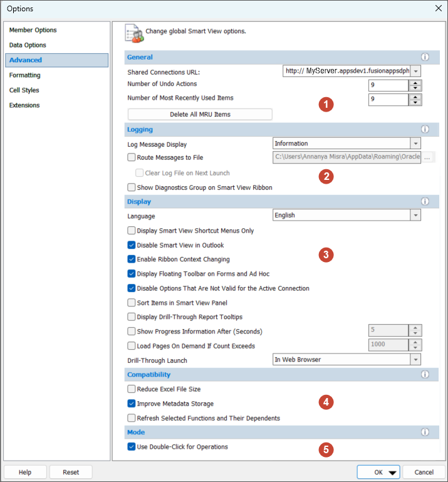Click the Smart View options header icon

134,33
